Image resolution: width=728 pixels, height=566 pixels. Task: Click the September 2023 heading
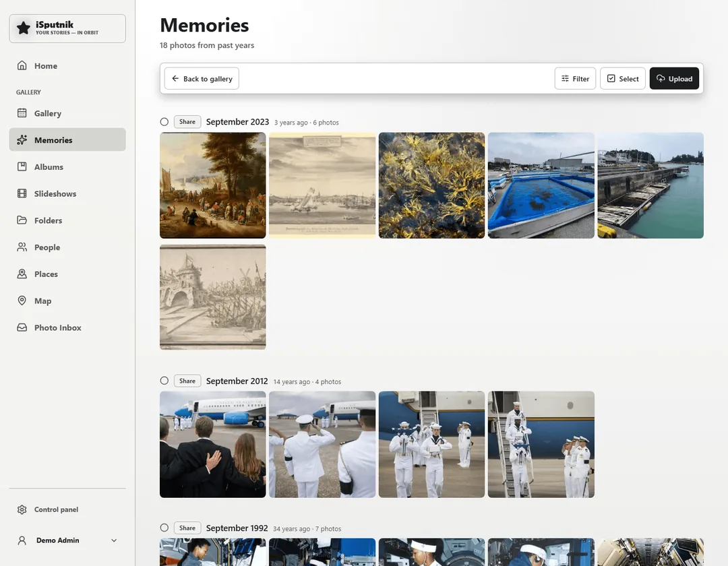pyautogui.click(x=237, y=121)
